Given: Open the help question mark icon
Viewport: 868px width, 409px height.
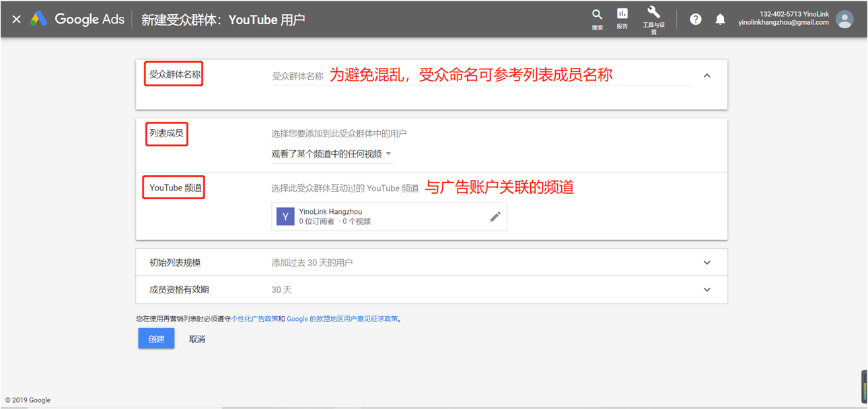Looking at the screenshot, I should (x=696, y=19).
